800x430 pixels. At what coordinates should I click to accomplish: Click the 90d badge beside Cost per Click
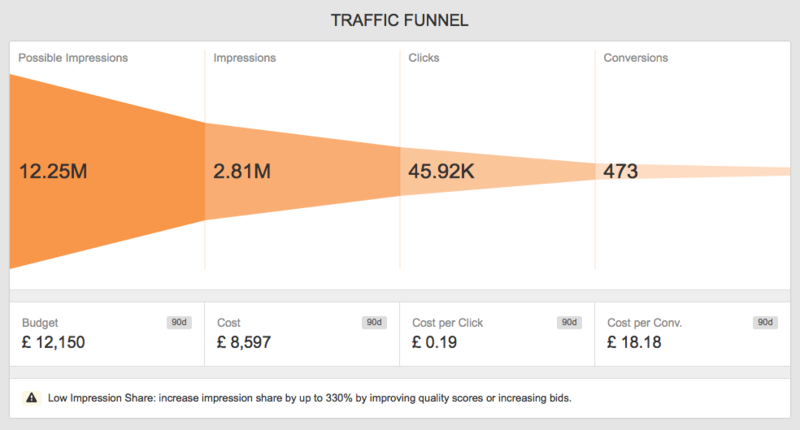(x=569, y=322)
